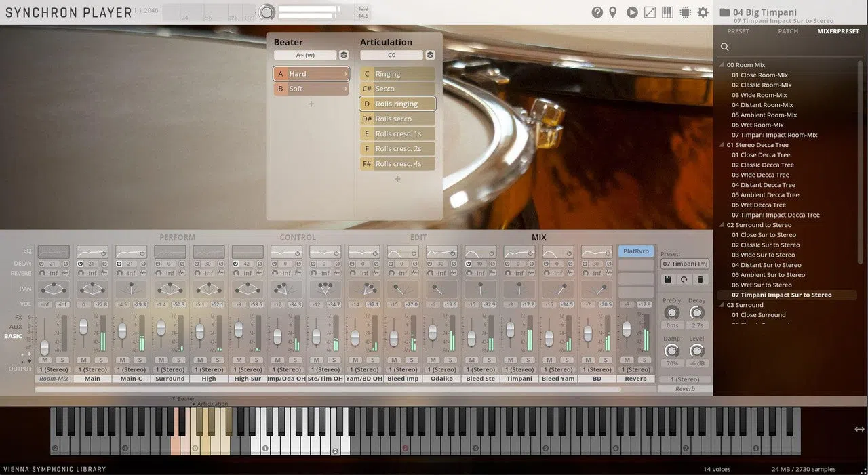Add a new Articulation slot with plus sign
Image resolution: width=868 pixels, height=475 pixels.
click(397, 178)
